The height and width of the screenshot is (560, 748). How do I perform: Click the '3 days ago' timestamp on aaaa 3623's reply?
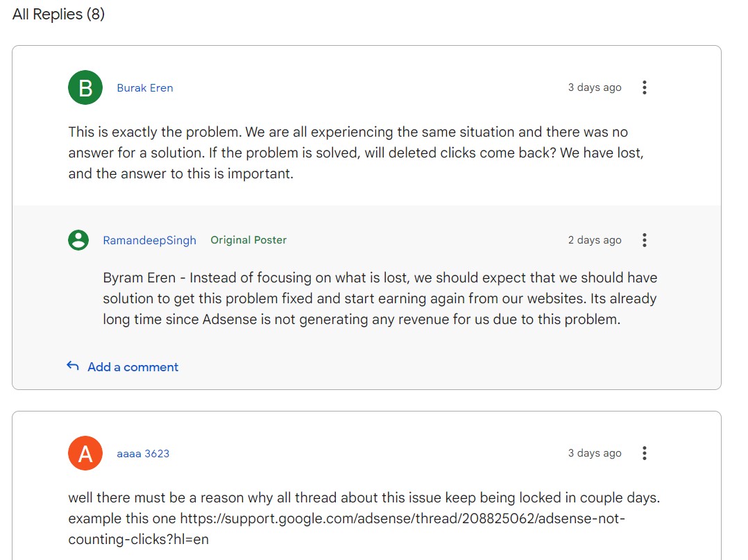[595, 453]
